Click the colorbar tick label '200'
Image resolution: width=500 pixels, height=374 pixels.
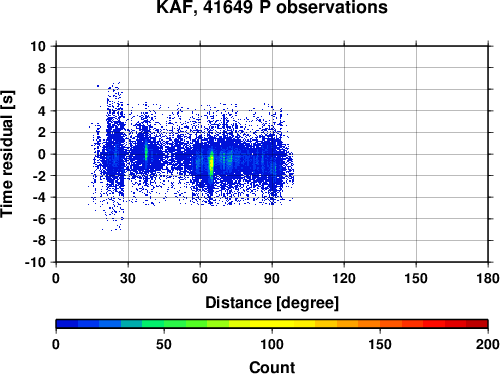[x=488, y=344]
